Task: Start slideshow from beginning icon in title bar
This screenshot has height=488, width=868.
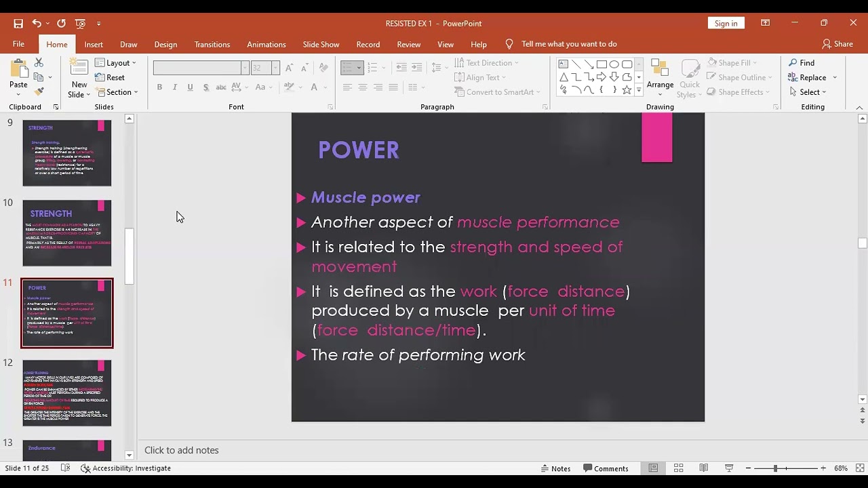Action: pyautogui.click(x=81, y=23)
